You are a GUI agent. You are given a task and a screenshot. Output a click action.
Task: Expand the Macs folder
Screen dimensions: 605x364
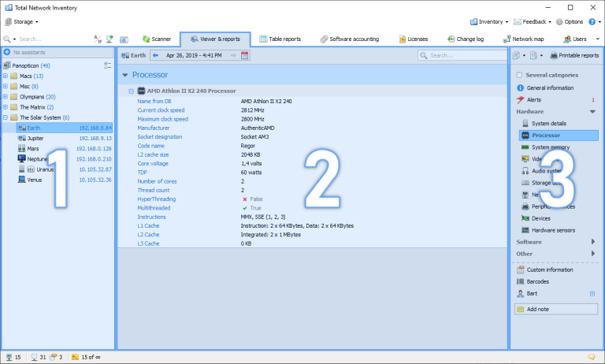(6, 76)
